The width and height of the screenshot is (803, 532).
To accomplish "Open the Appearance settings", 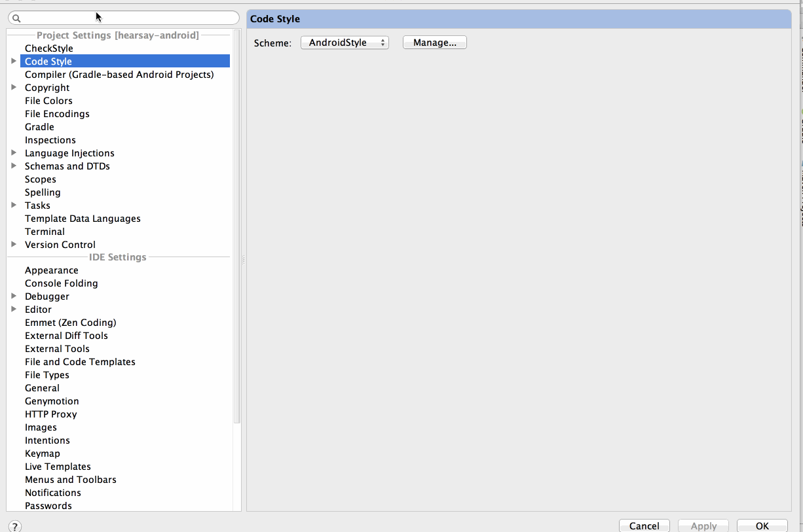I will tap(52, 270).
